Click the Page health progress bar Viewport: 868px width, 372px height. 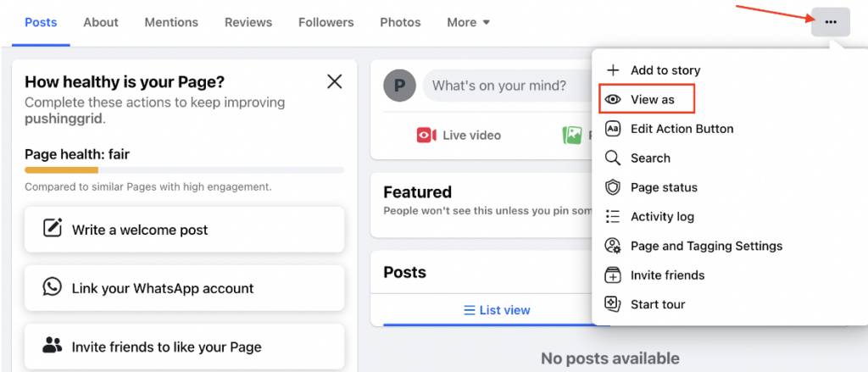[x=184, y=170]
